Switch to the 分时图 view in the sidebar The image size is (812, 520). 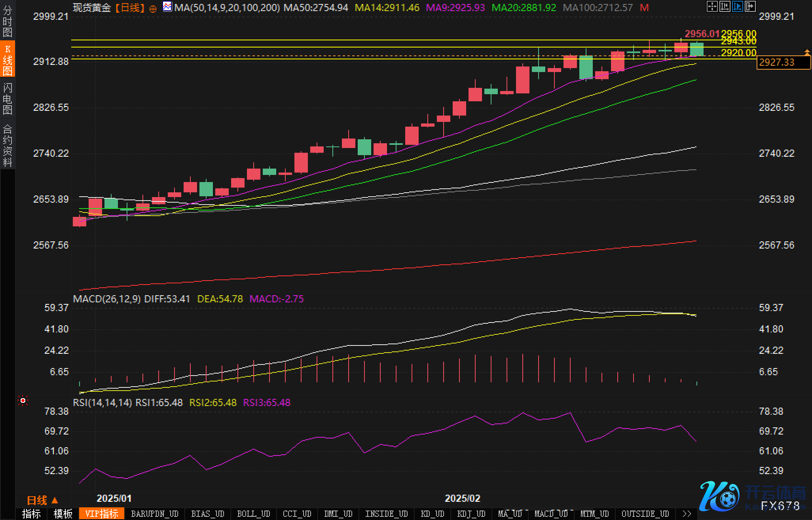click(8, 21)
